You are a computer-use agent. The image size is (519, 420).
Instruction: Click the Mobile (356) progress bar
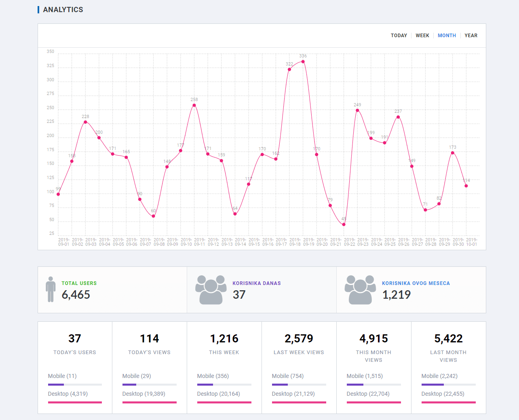tap(224, 384)
